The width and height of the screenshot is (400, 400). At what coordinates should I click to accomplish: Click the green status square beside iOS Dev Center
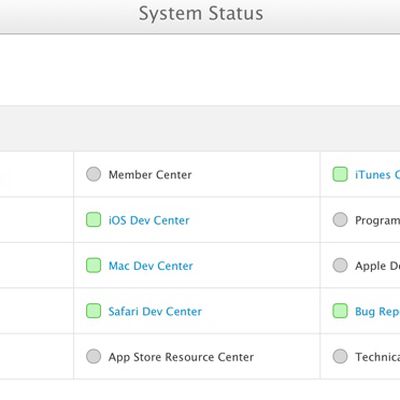(x=93, y=220)
